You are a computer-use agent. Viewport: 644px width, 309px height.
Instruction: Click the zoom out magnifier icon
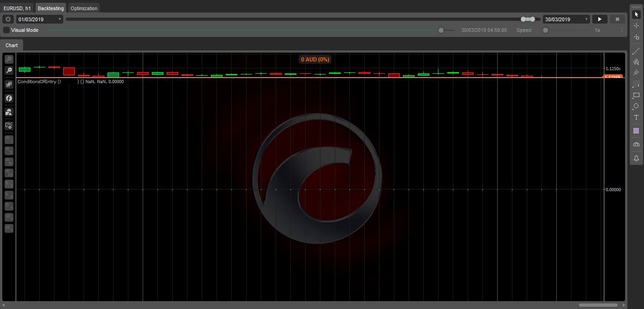pyautogui.click(x=9, y=70)
